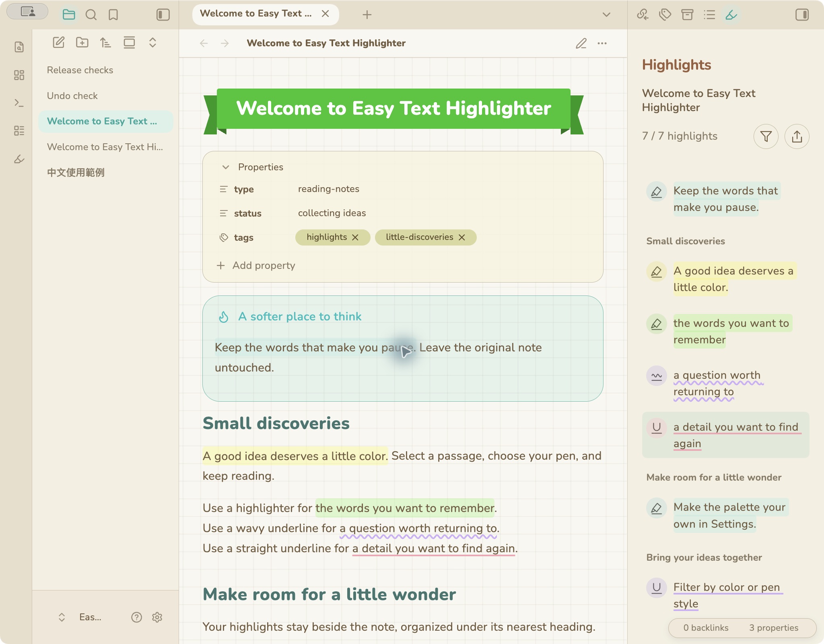Screen dimensions: 824x644
Task: Create a new note with pencil icon
Action: click(x=59, y=42)
